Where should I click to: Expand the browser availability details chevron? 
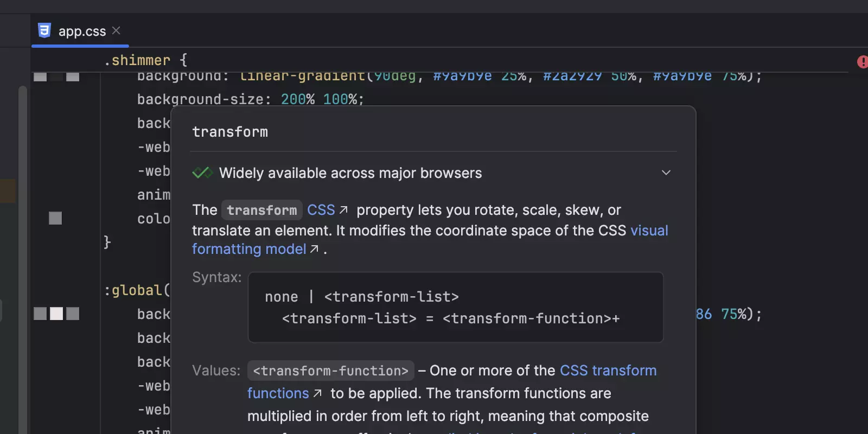[666, 173]
